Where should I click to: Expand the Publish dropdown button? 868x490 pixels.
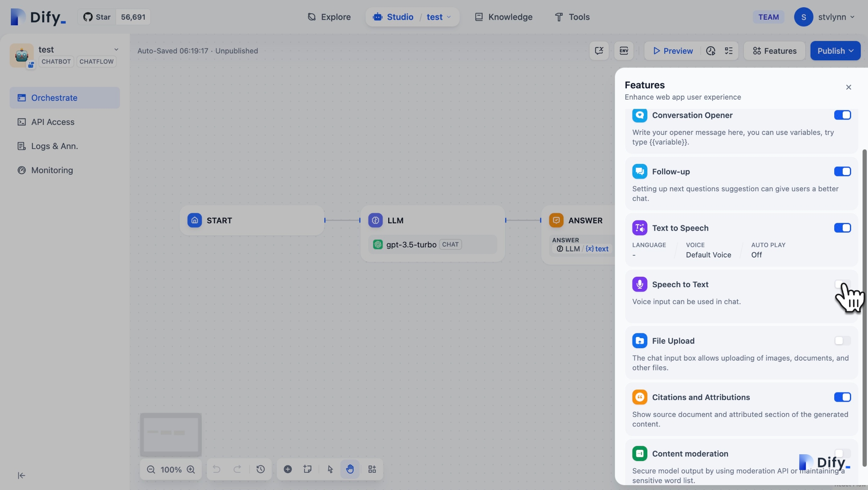point(835,51)
